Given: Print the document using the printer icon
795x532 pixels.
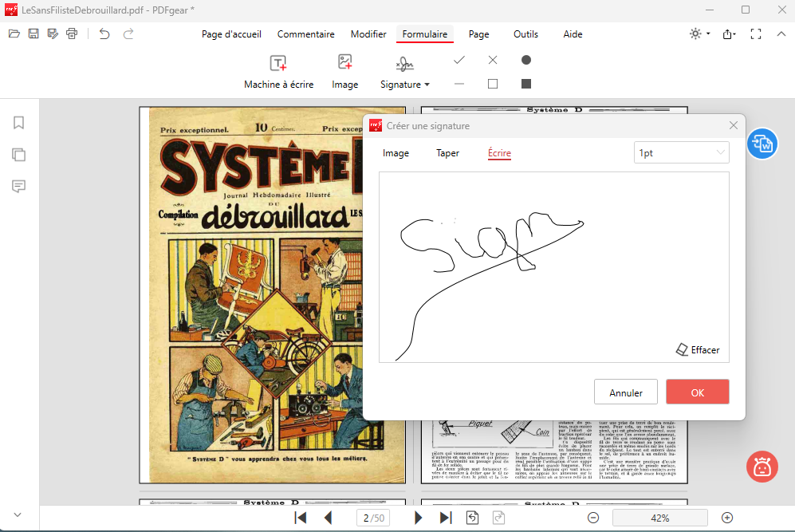Looking at the screenshot, I should click(x=72, y=34).
